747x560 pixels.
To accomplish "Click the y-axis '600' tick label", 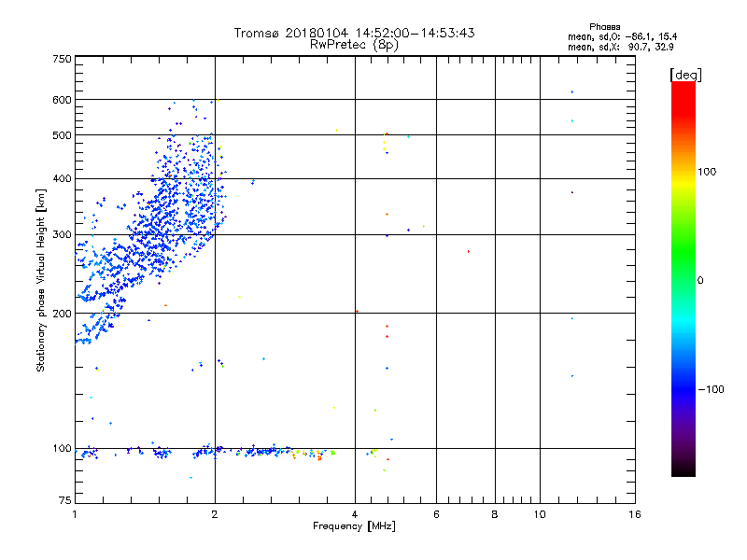I will [x=62, y=100].
